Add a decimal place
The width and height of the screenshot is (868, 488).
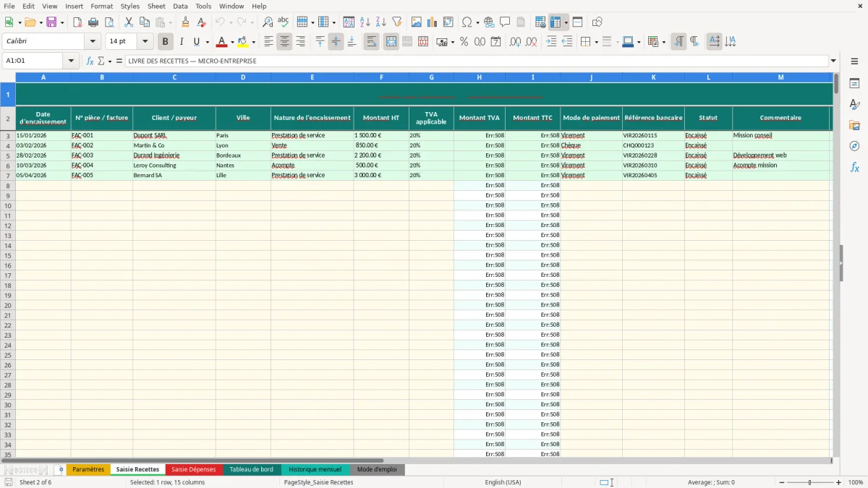[x=515, y=42]
